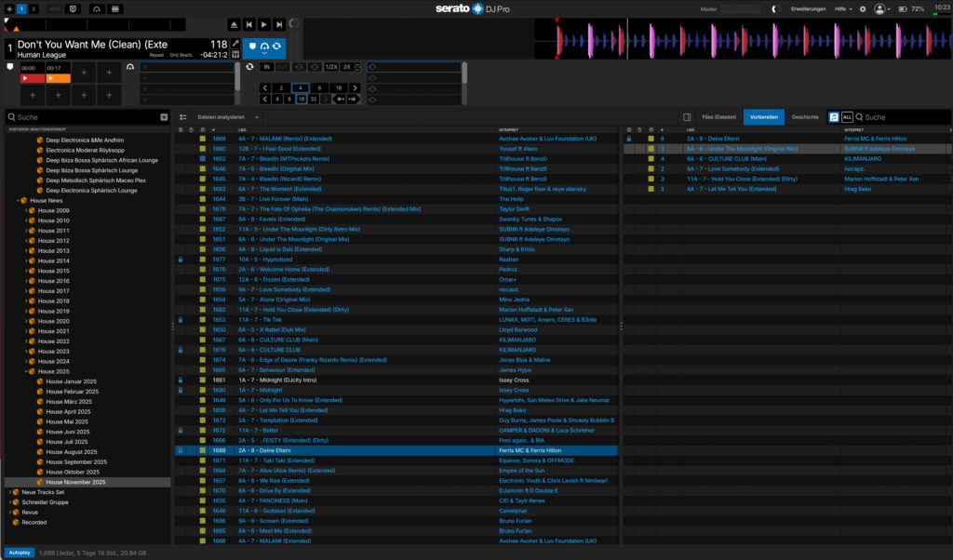This screenshot has width=953, height=560.
Task: Adjust the Master level slider at top right
Action: pos(740,7)
